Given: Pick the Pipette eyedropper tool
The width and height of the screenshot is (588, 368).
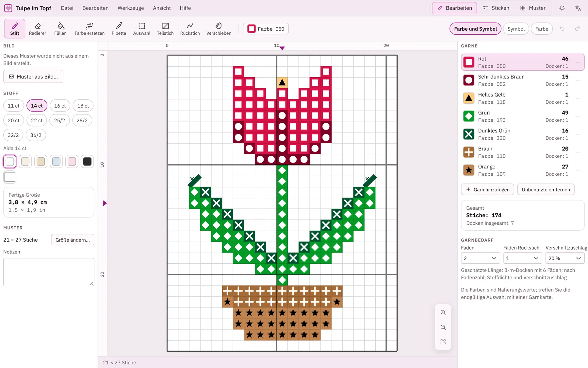Looking at the screenshot, I should tap(119, 29).
